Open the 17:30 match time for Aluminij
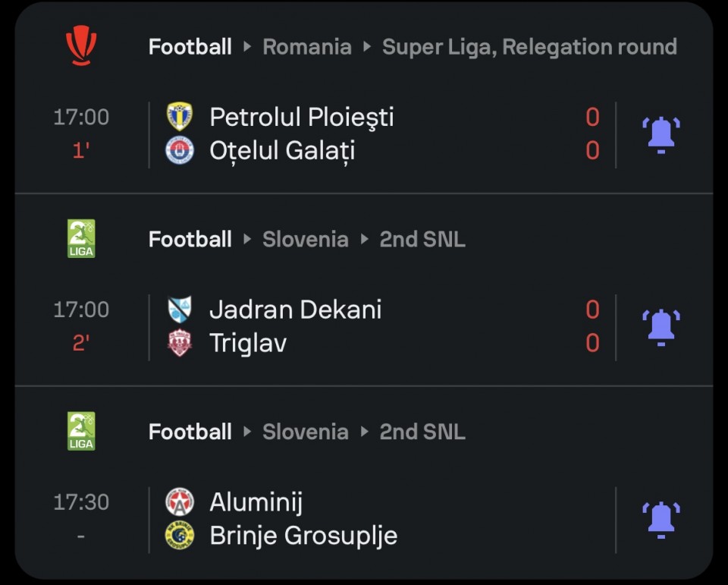 [81, 502]
